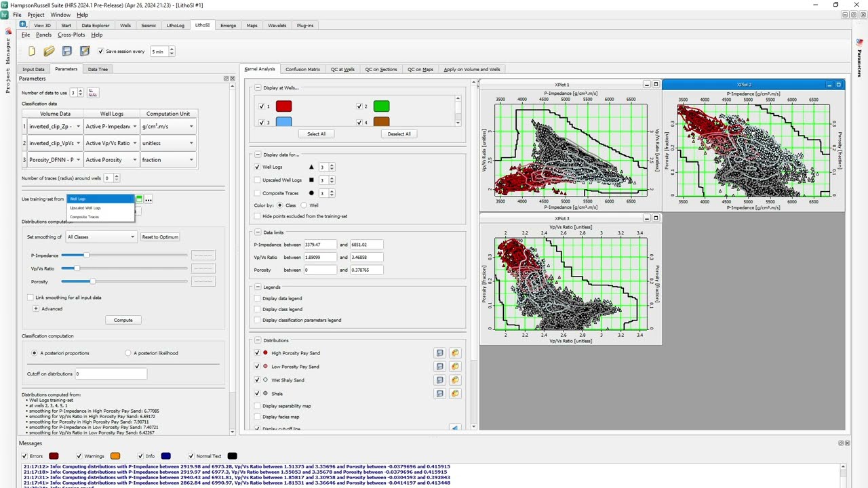Click Select All wells button
This screenshot has width=868, height=488.
point(316,134)
